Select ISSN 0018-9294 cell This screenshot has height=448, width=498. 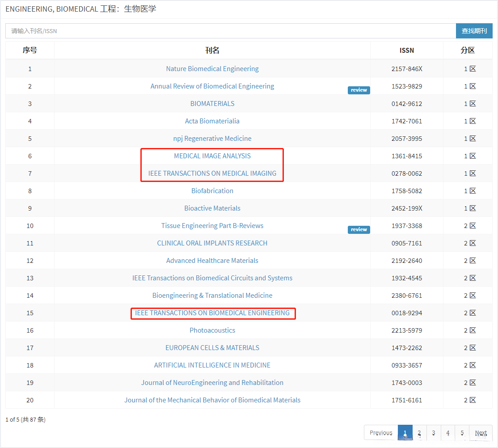point(407,313)
